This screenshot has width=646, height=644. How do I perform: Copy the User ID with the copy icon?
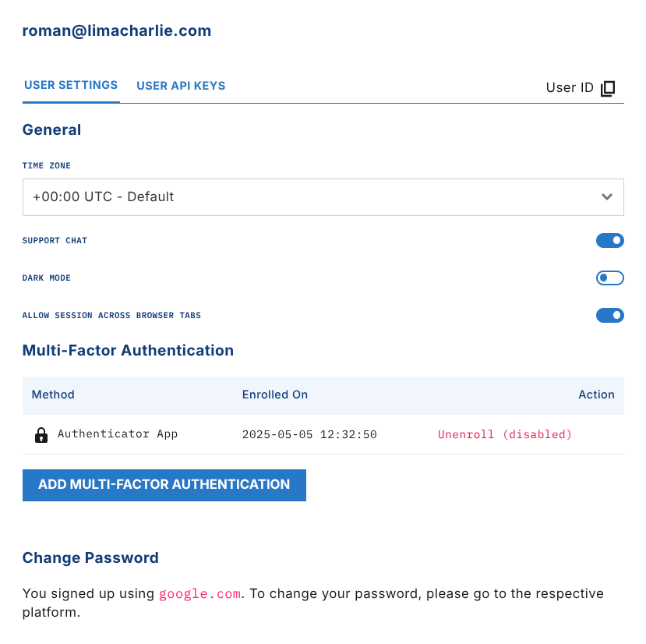[609, 88]
